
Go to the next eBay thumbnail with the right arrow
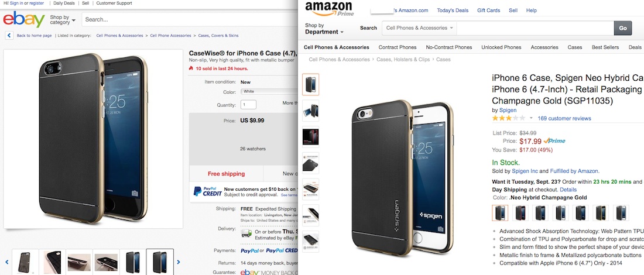click(x=178, y=262)
